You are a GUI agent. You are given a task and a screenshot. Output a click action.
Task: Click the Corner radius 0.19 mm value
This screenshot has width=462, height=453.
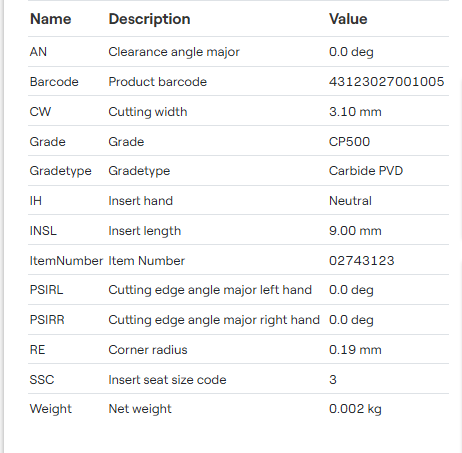coord(355,350)
